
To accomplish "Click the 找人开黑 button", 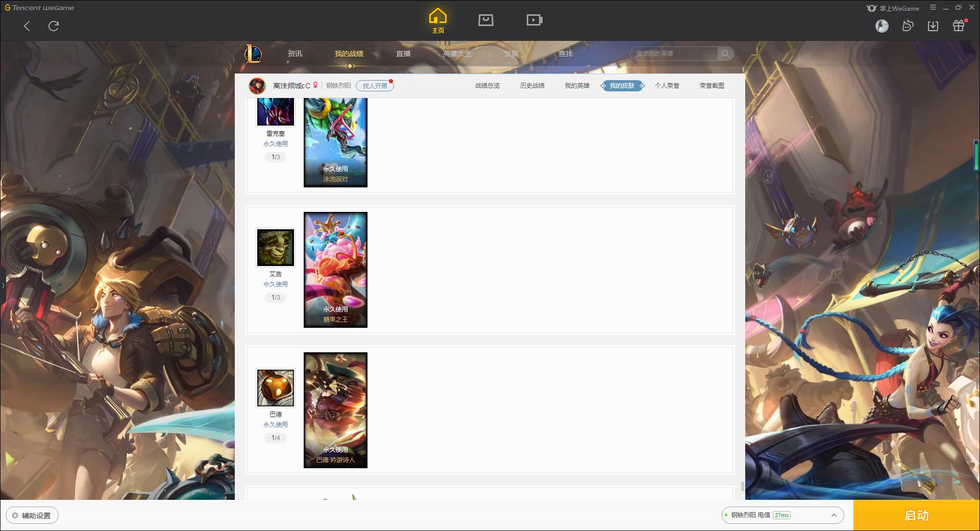I will [x=375, y=86].
